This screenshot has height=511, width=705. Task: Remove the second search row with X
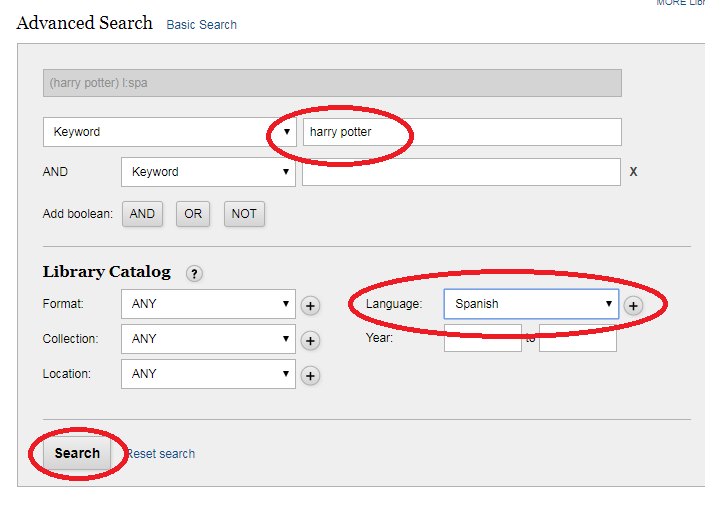[x=633, y=172]
